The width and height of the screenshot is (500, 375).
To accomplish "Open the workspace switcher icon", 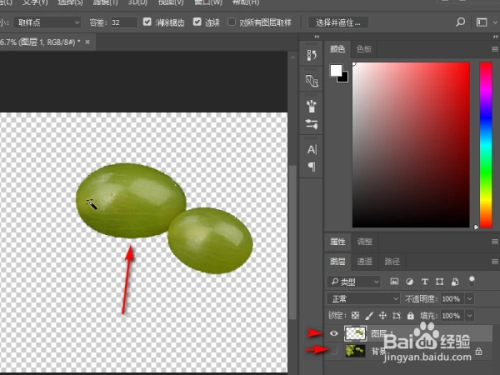I will pyautogui.click(x=482, y=22).
